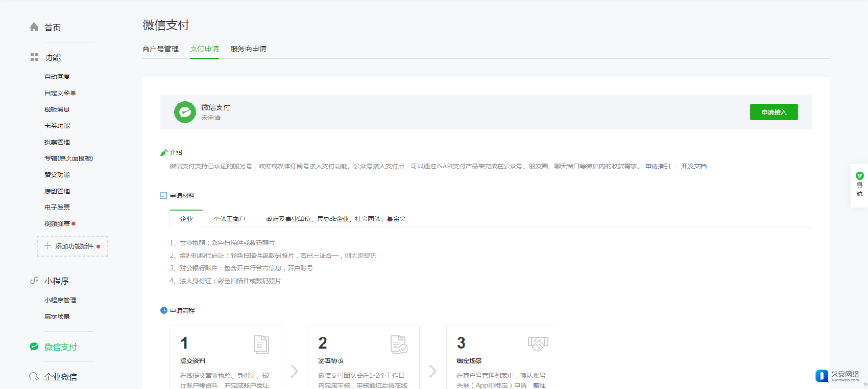868x389 pixels.
Task: Open 视频弹幕 in sidebar
Action: 57,223
